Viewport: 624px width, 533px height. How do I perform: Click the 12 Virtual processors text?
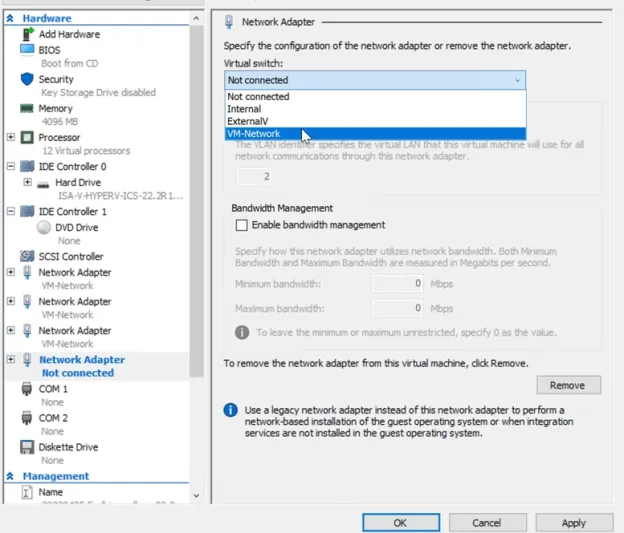(86, 151)
